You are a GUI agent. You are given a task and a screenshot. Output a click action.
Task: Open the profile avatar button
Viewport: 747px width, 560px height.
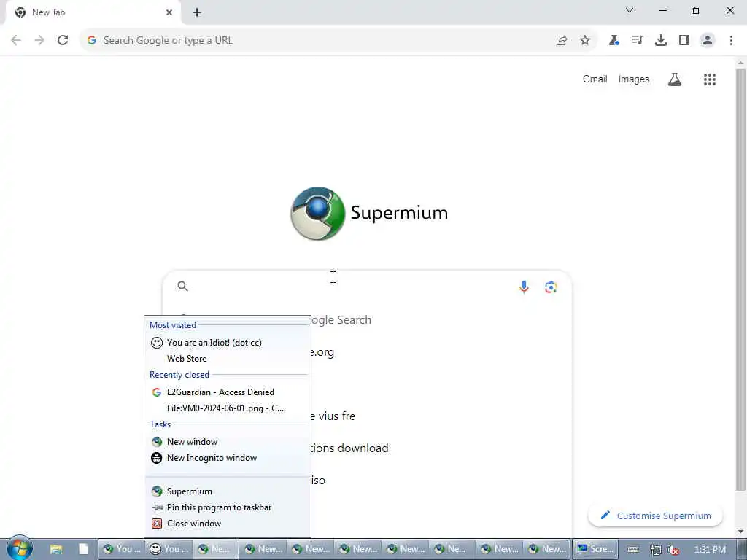point(708,41)
